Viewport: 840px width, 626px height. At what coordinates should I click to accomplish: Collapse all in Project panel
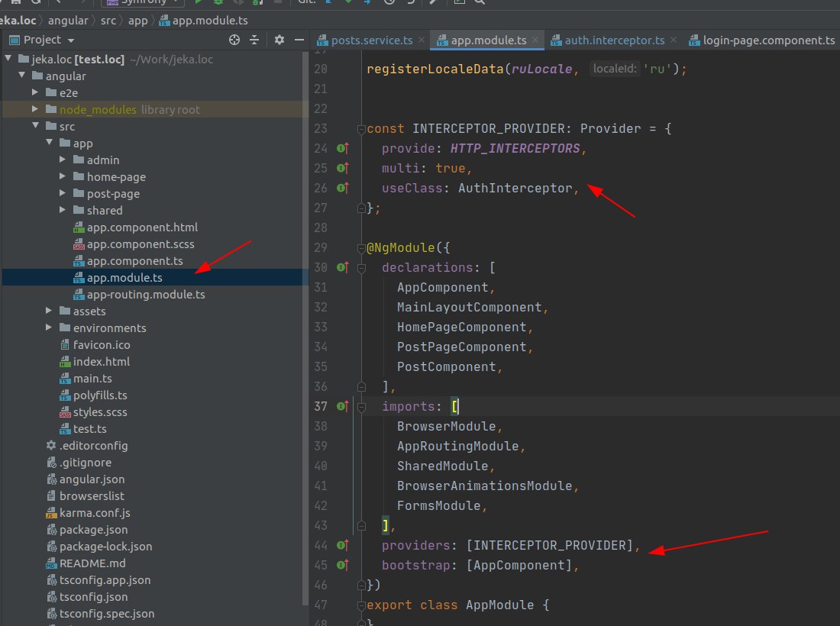click(x=254, y=40)
